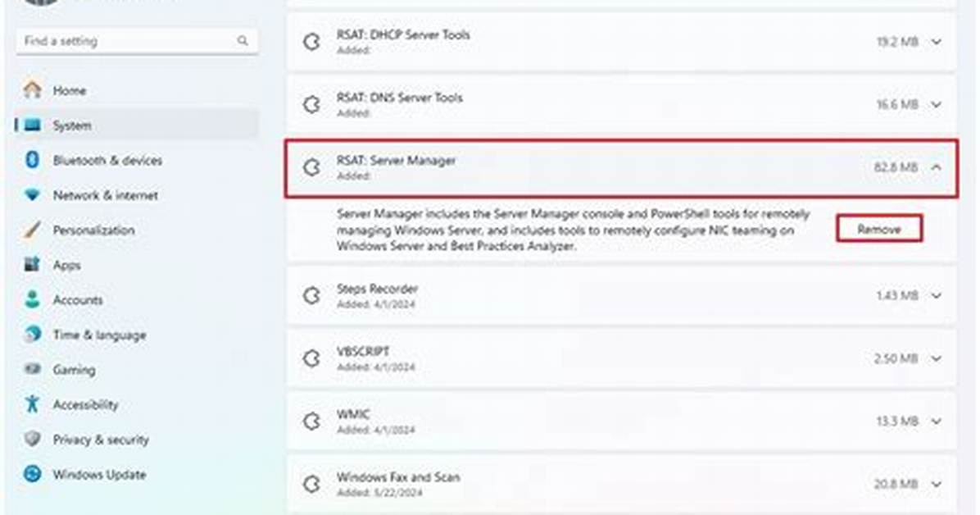Select the RSAT: Server Manager title
This screenshot has width=980, height=515.
point(397,161)
